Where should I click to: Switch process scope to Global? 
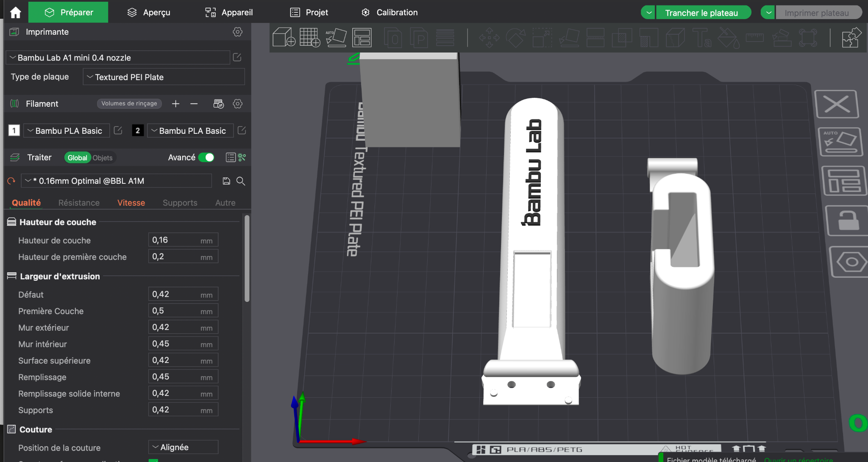(x=78, y=158)
